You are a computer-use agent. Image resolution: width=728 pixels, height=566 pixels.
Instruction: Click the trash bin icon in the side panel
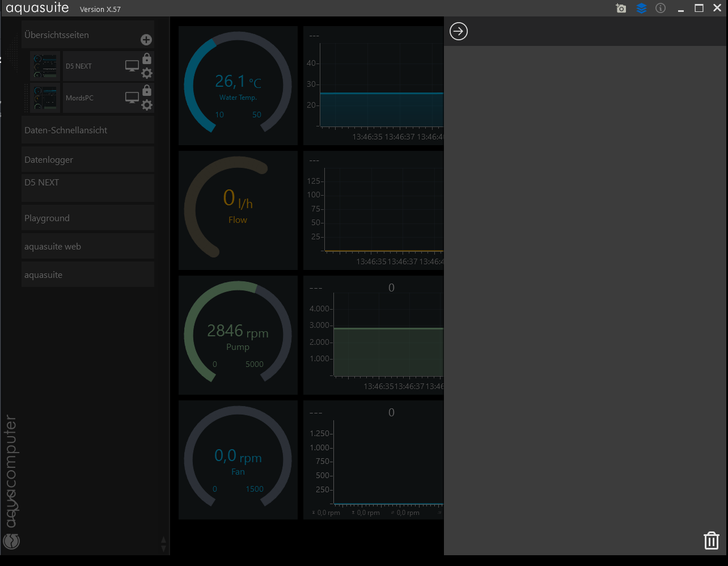tap(712, 540)
